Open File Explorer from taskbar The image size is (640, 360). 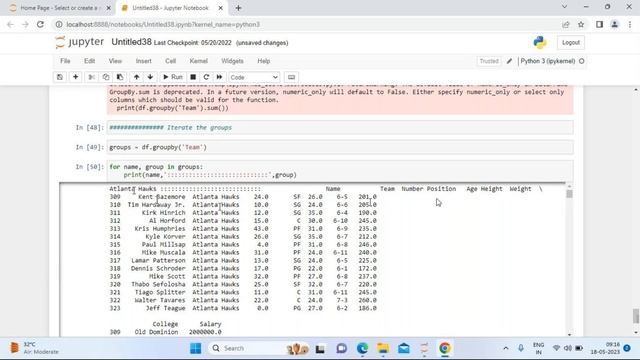pos(383,348)
